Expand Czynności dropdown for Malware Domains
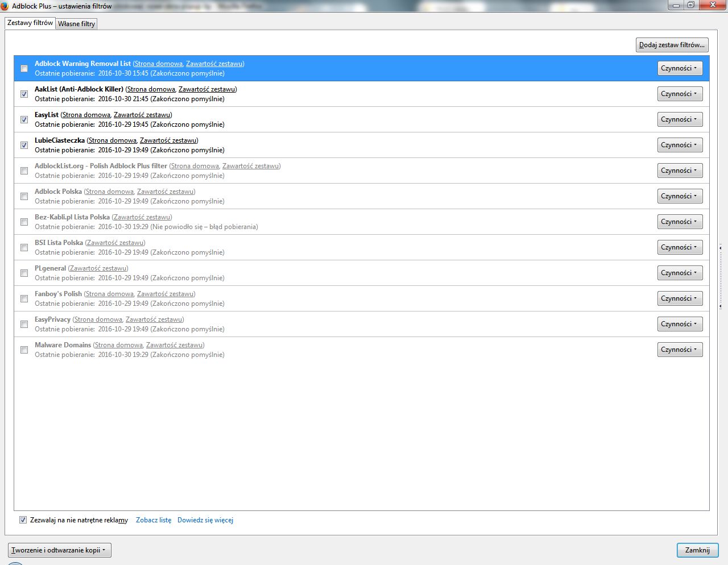728x565 pixels. (x=680, y=350)
